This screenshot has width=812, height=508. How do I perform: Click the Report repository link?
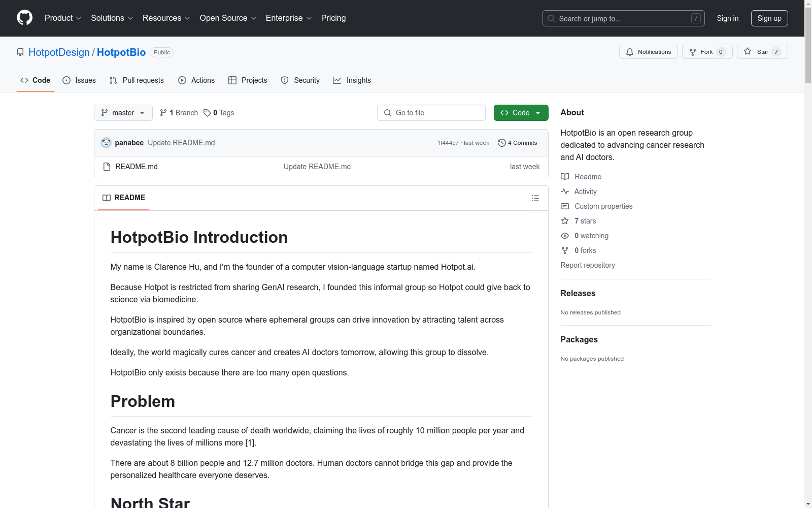point(588,265)
